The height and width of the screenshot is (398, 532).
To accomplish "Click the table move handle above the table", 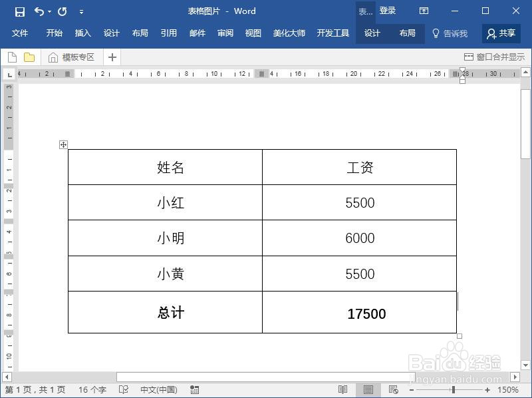I will [x=63, y=144].
